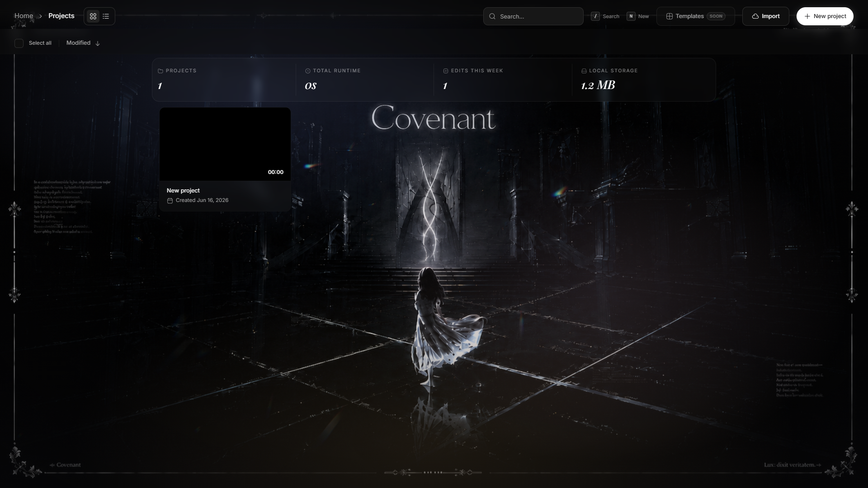Click the slash shortcut key badge

pos(595,16)
